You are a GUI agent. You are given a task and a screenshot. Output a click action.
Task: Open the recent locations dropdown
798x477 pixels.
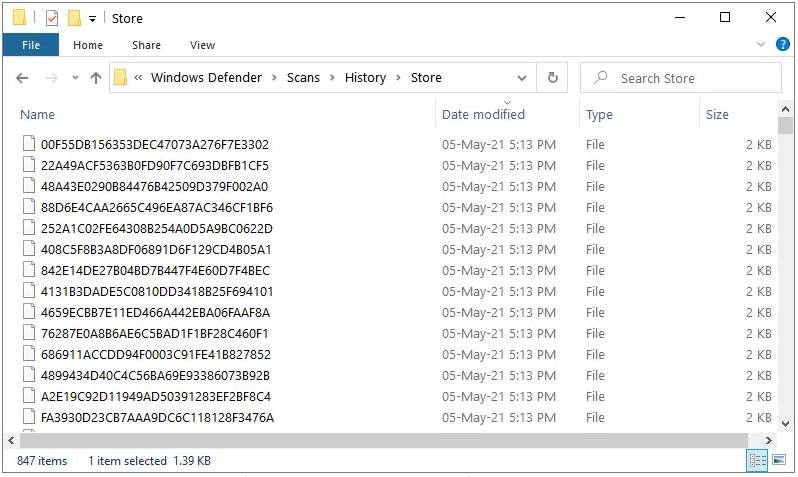(x=75, y=78)
